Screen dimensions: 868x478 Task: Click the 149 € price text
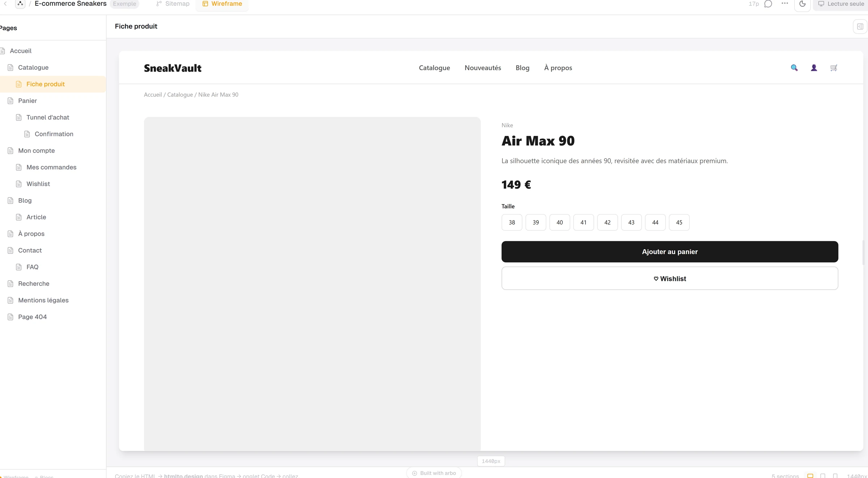516,185
